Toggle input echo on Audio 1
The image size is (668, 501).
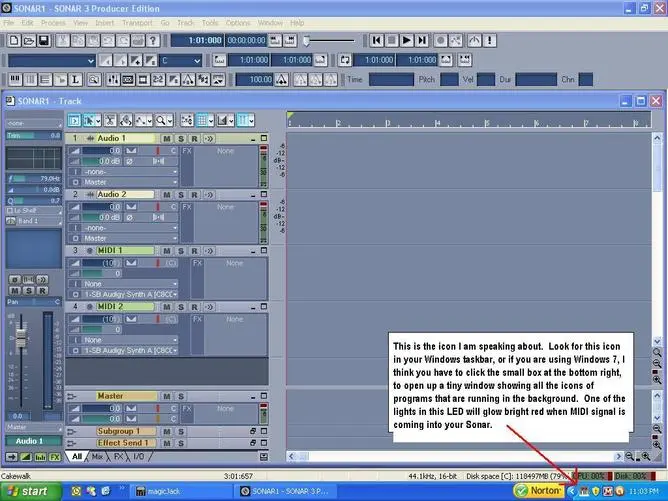click(209, 138)
